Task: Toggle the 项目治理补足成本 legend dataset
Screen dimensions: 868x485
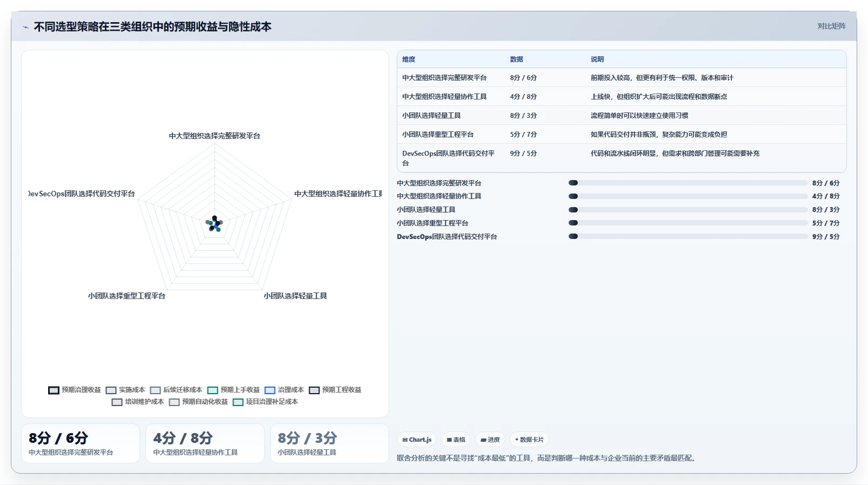Action: coord(265,402)
